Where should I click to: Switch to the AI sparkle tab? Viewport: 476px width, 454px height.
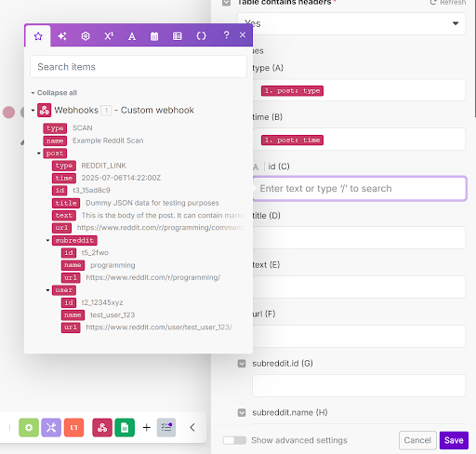(x=62, y=36)
